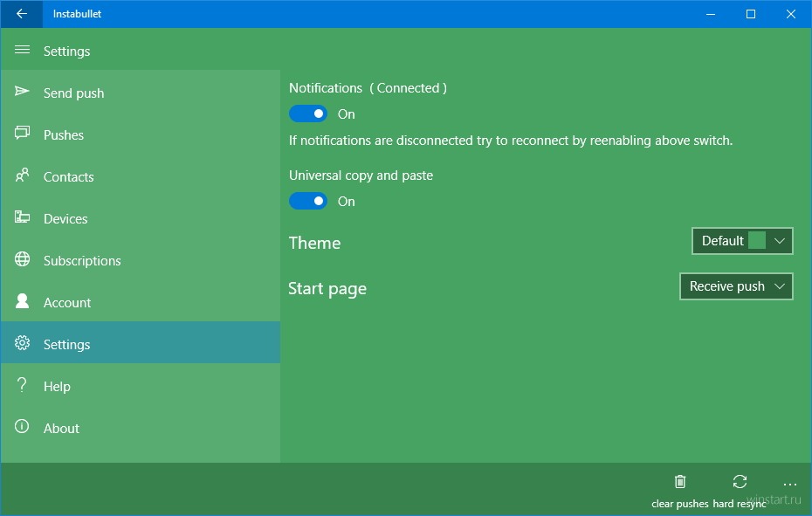The width and height of the screenshot is (812, 516).
Task: Go to Send push page
Action: [x=141, y=93]
